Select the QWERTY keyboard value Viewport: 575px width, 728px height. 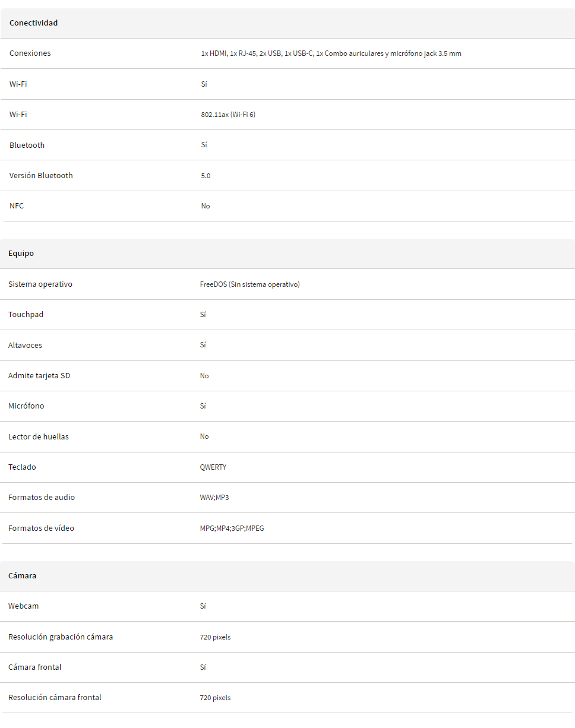213,467
